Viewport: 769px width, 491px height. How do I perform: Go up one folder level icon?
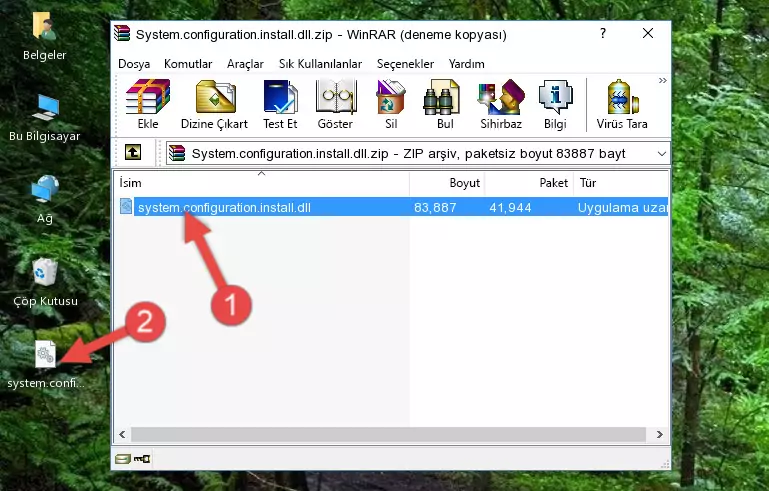pos(133,153)
